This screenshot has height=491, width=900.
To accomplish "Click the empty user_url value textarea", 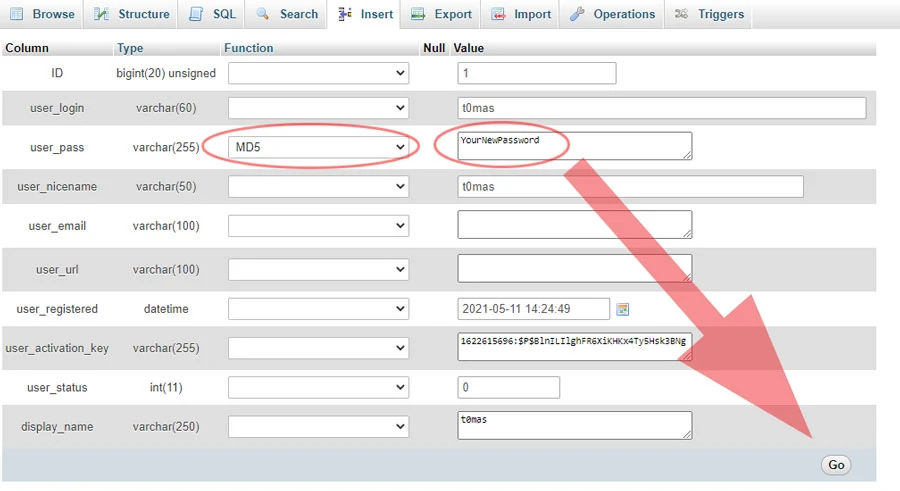I will click(x=575, y=268).
